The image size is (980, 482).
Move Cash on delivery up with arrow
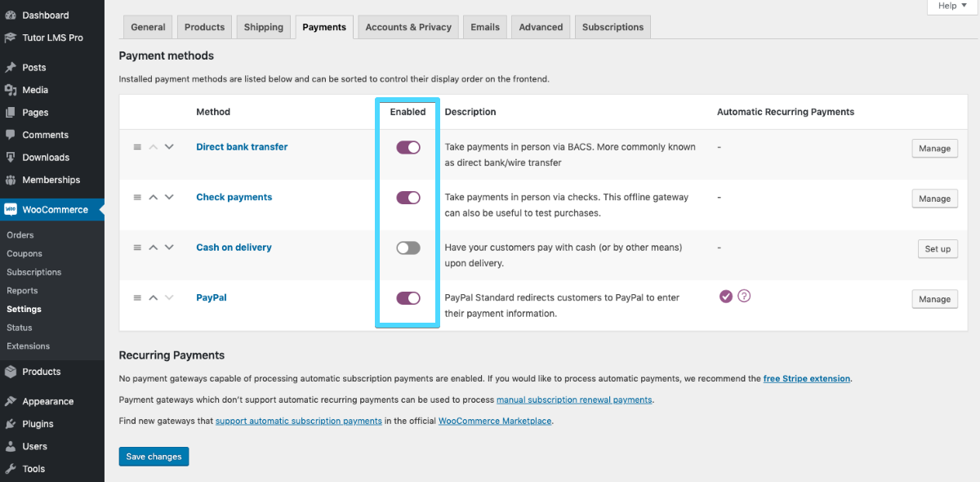coord(153,248)
